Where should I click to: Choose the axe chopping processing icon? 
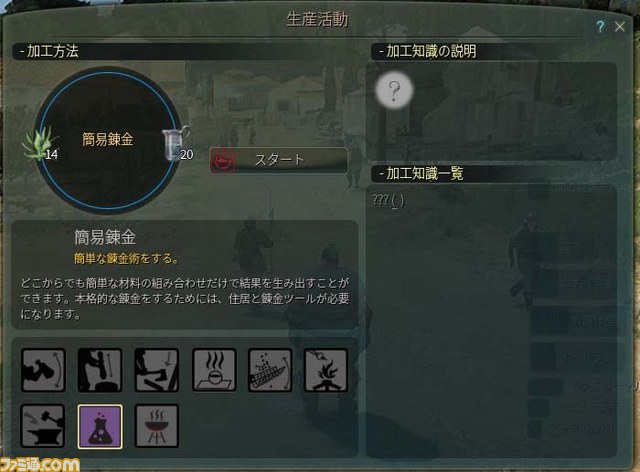[157, 370]
